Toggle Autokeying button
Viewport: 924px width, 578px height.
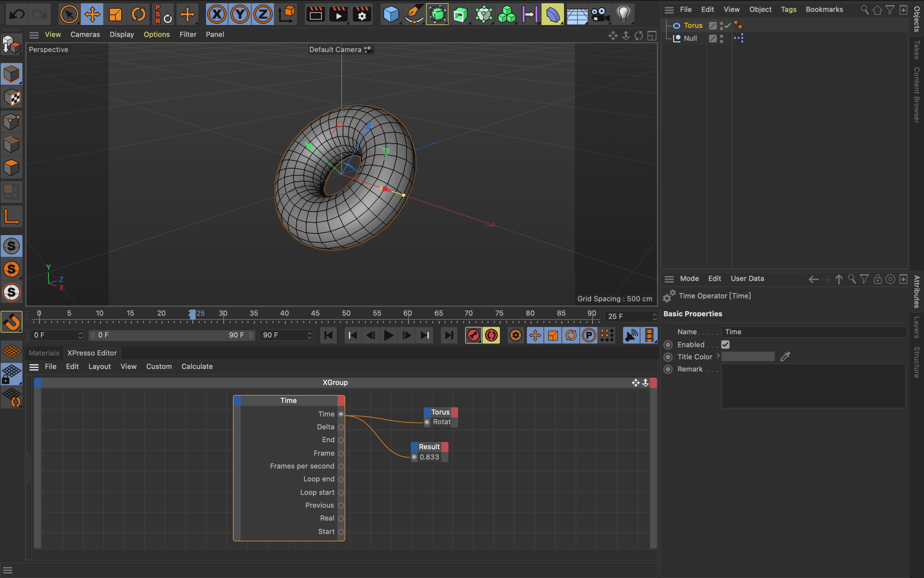[491, 335]
